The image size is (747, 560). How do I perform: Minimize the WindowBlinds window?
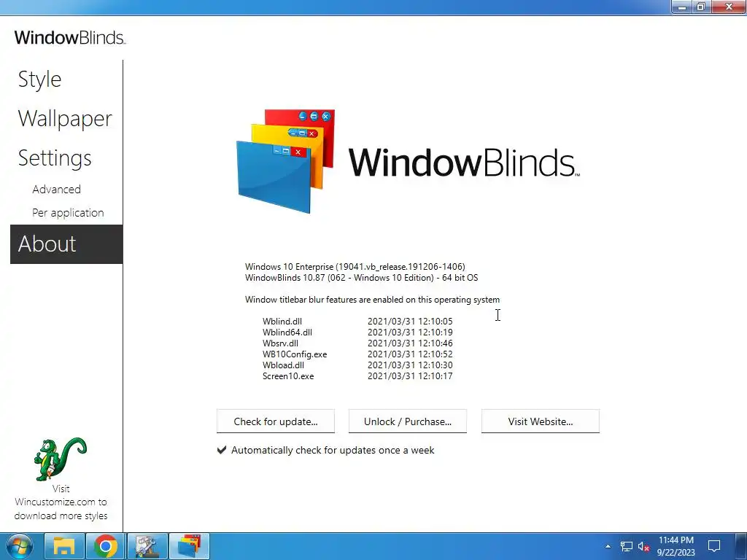682,7
